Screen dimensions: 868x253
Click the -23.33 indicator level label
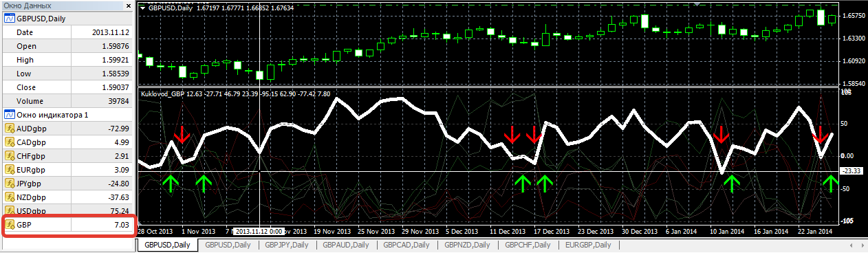pyautogui.click(x=852, y=171)
